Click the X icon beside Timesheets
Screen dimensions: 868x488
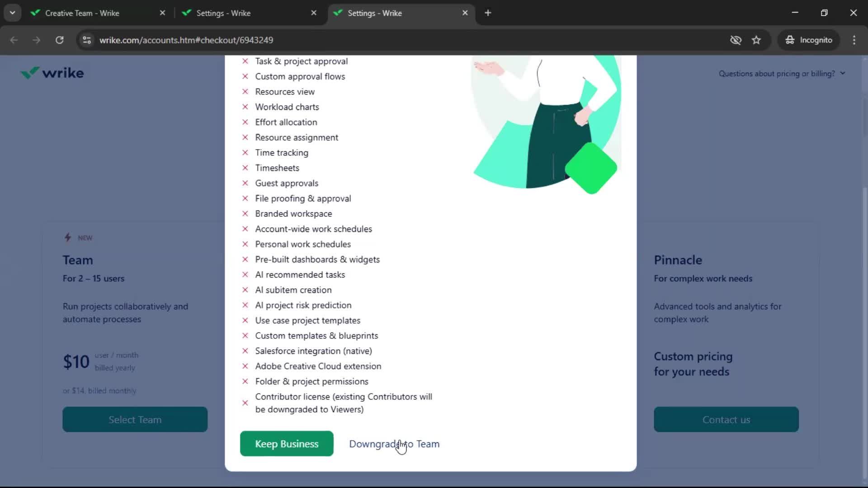coord(245,168)
